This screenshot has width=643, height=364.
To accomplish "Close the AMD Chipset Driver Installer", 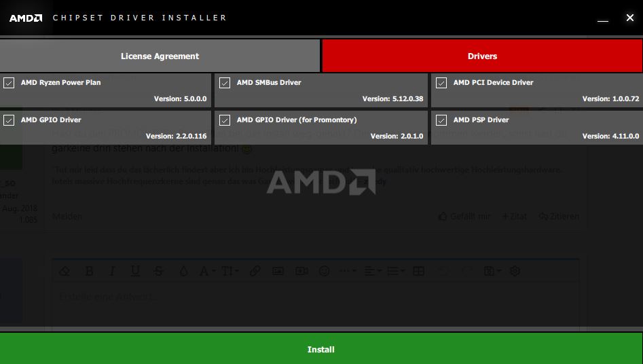I will [x=630, y=18].
